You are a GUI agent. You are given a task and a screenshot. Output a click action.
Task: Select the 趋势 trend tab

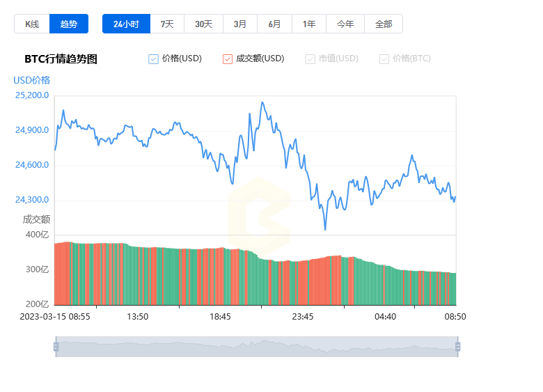[x=69, y=24]
